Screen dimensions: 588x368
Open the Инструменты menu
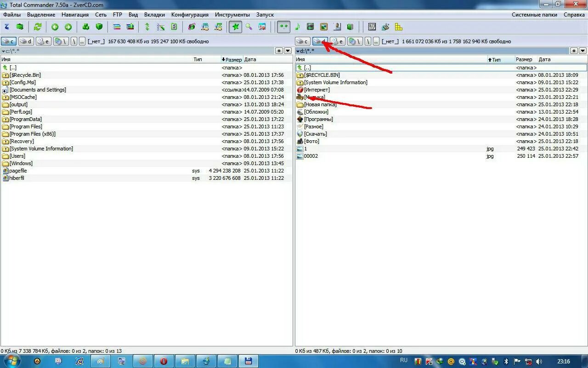click(232, 15)
